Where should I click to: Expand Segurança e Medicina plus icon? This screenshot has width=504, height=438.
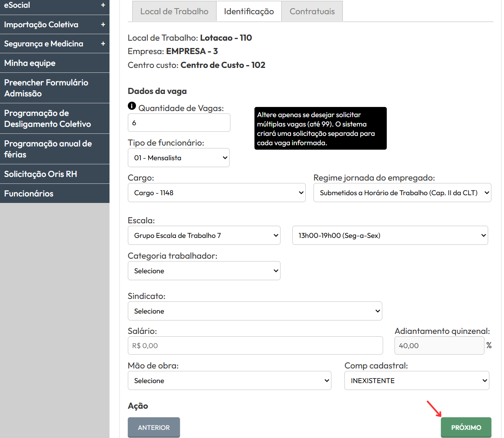point(103,44)
